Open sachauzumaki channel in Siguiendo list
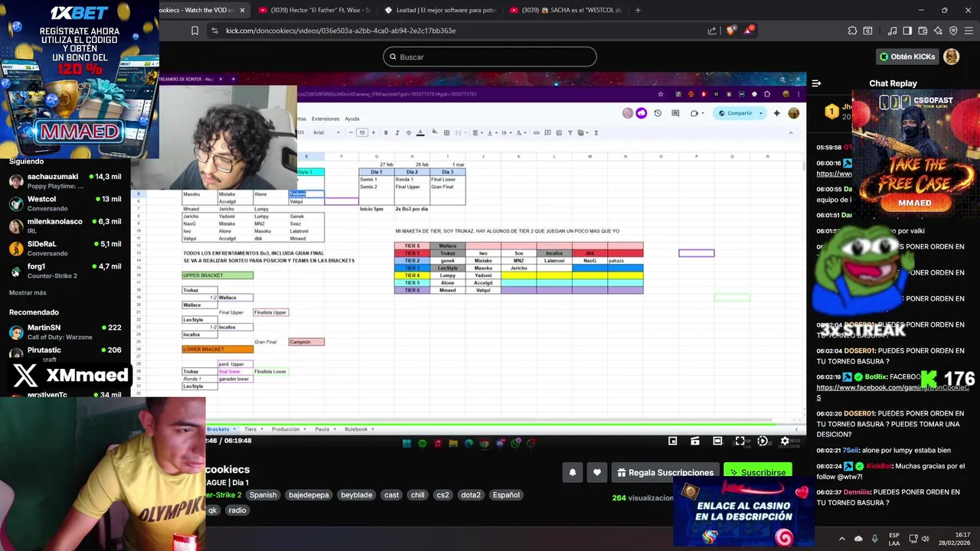This screenshot has height=551, width=980. 66,181
